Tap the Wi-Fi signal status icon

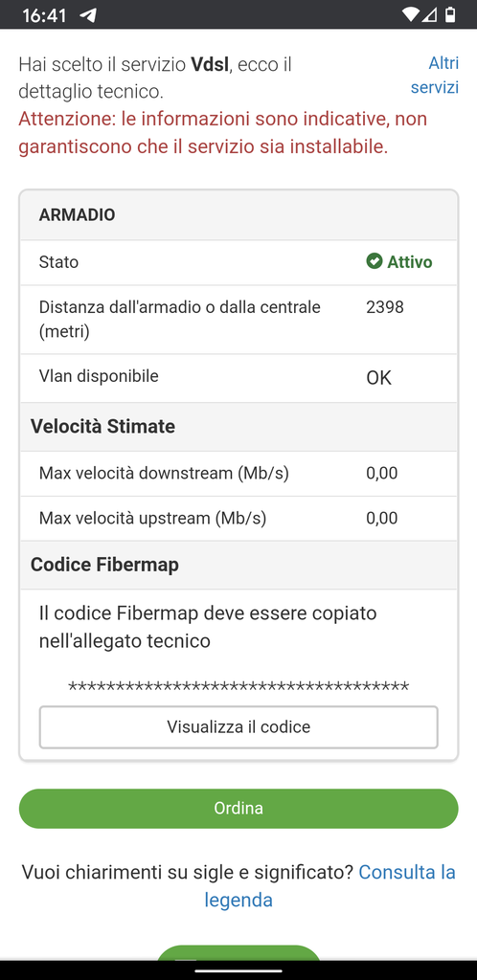tap(410, 14)
